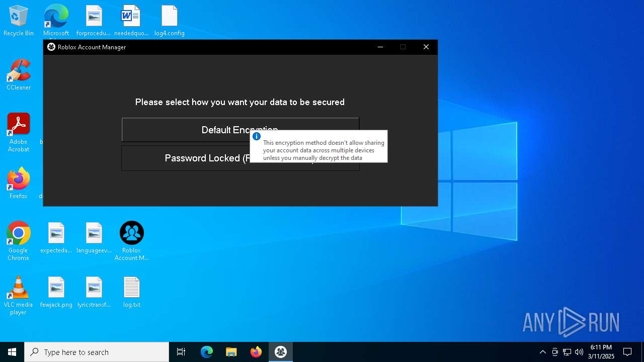Select the log4.config file
The height and width of the screenshot is (362, 644).
click(169, 21)
